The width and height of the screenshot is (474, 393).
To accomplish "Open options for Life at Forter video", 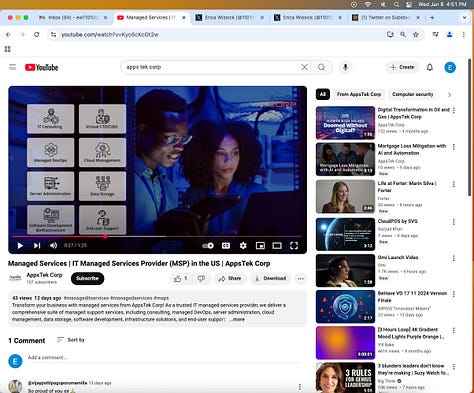I will [454, 184].
